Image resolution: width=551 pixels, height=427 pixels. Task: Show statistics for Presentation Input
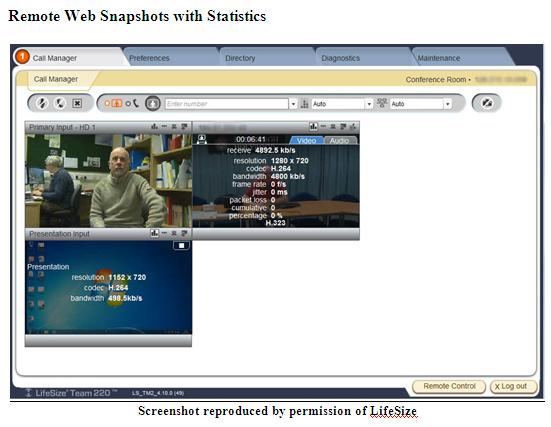[154, 233]
